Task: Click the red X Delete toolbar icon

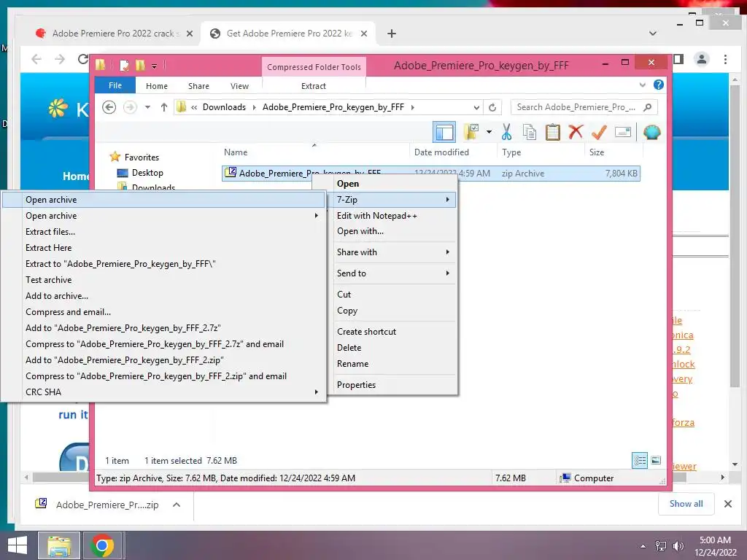Action: point(576,131)
